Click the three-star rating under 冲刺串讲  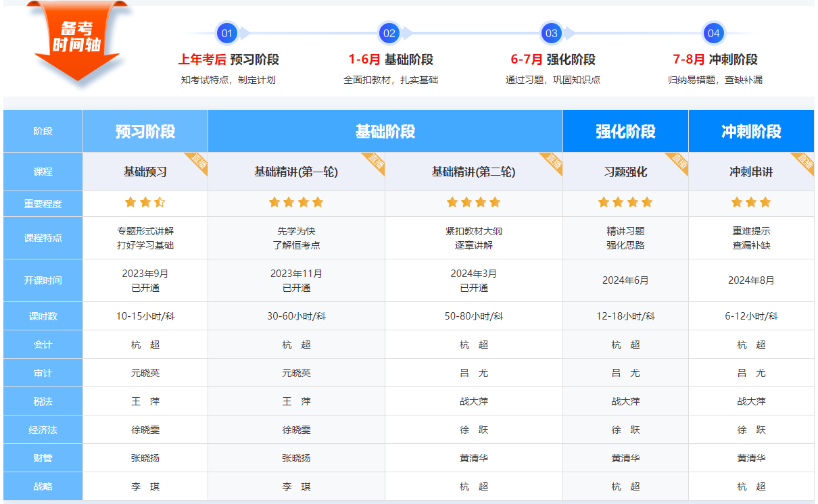point(751,202)
